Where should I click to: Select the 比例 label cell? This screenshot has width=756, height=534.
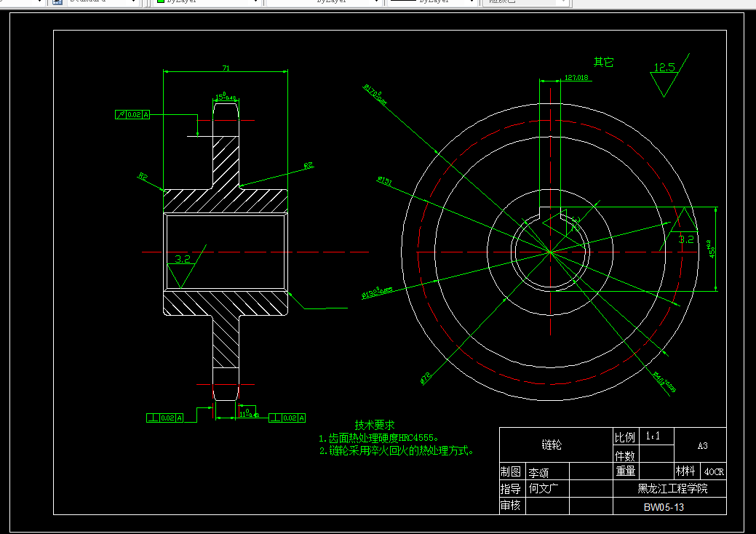625,437
